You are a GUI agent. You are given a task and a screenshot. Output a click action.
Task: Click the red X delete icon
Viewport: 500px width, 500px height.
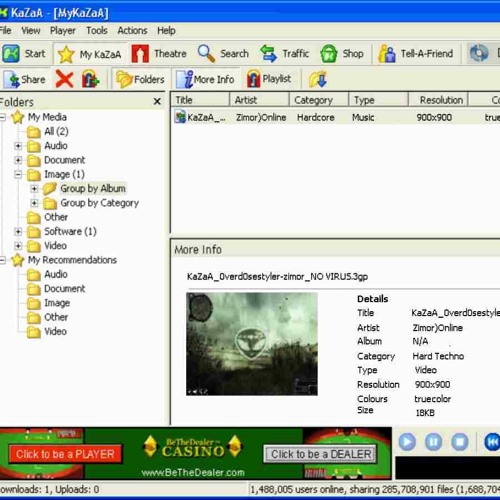(64, 79)
